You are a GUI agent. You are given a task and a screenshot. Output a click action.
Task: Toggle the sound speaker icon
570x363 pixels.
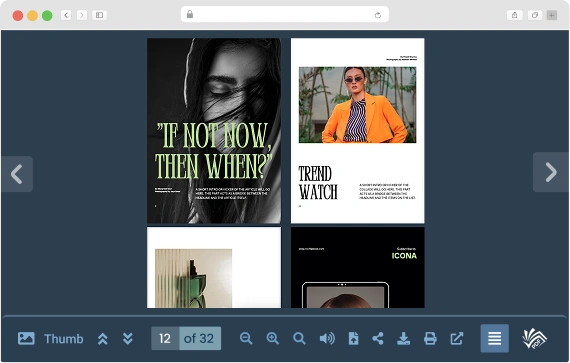pyautogui.click(x=327, y=338)
